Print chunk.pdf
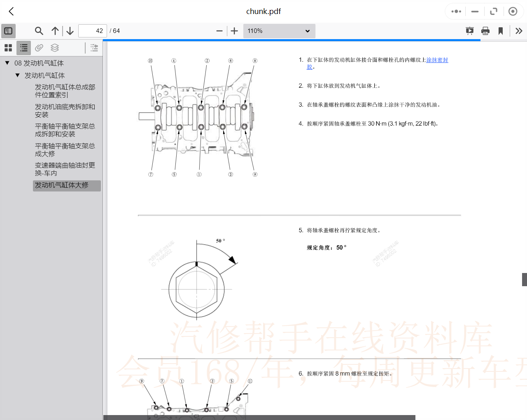Screen dimensions: 527x420 [x=485, y=31]
